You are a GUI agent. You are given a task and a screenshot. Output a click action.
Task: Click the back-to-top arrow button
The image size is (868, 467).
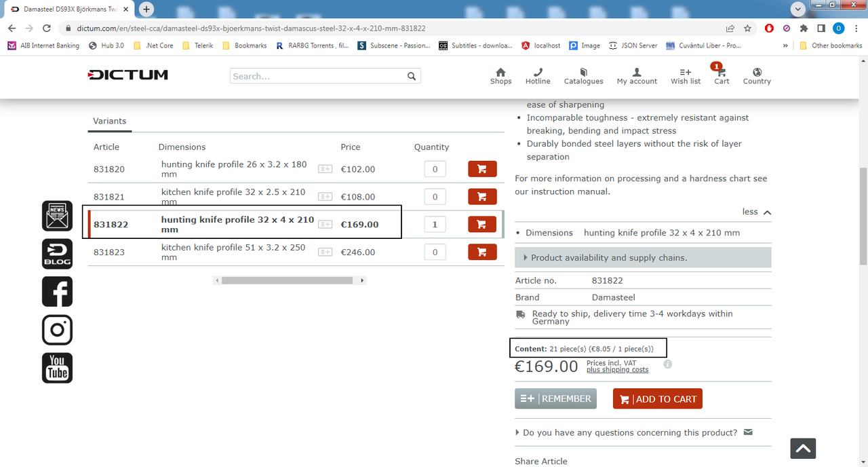(x=803, y=449)
